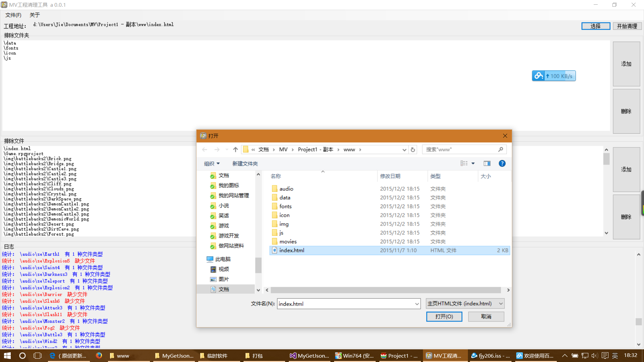Select the movies folder
Screen dimensions: 644x362
click(389, 241)
